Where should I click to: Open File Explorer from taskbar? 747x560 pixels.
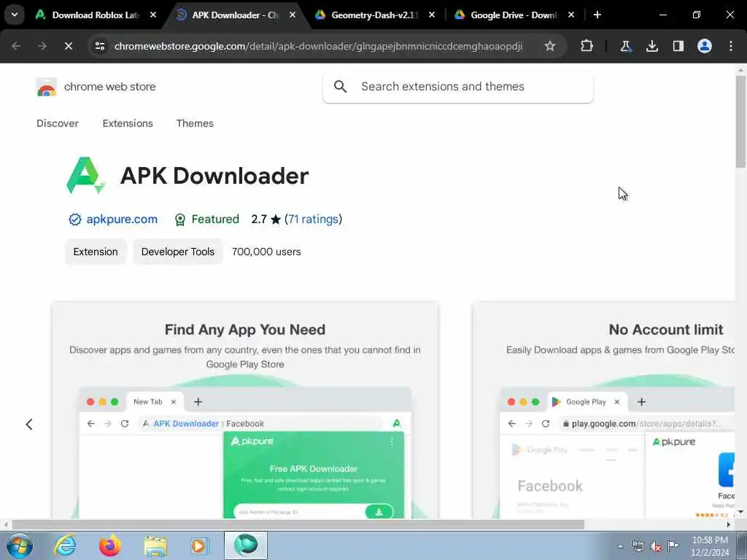pos(155,545)
